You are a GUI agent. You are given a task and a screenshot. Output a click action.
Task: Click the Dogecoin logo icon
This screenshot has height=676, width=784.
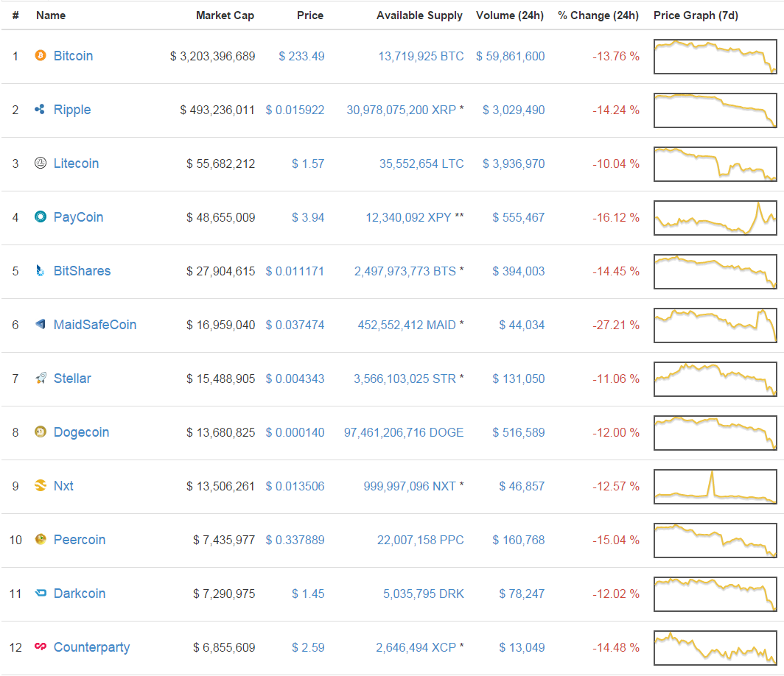[x=41, y=432]
